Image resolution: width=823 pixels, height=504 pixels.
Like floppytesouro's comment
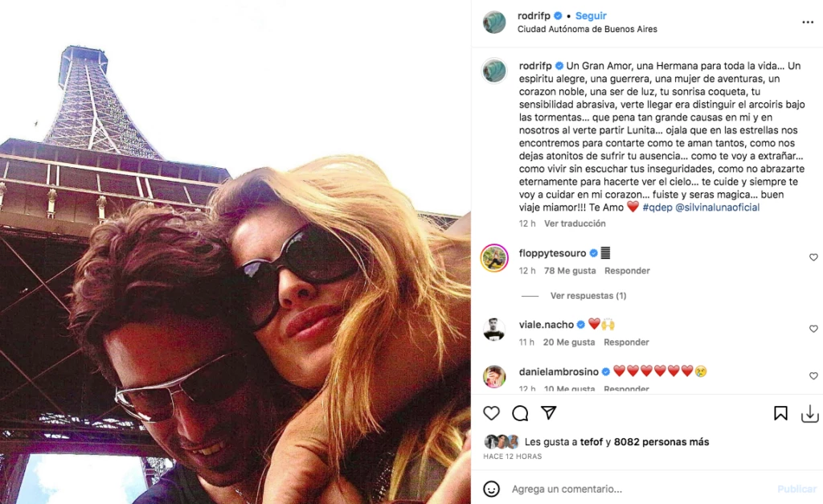pyautogui.click(x=813, y=257)
